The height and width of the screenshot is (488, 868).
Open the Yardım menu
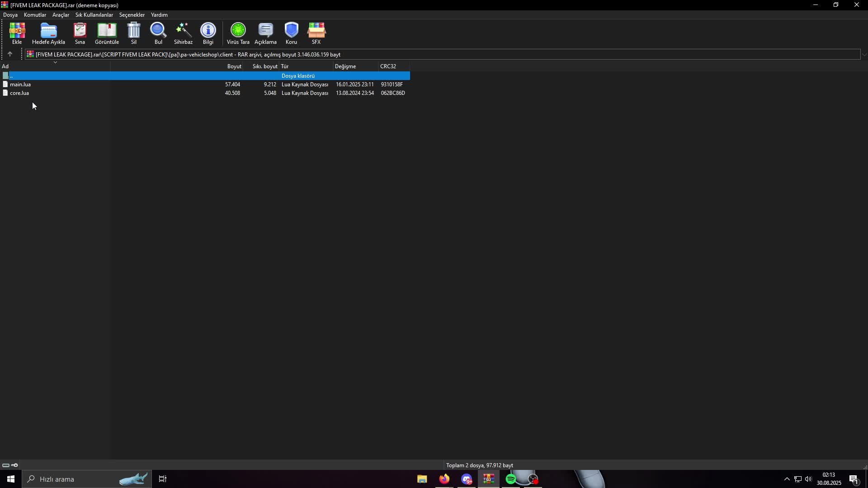(159, 15)
